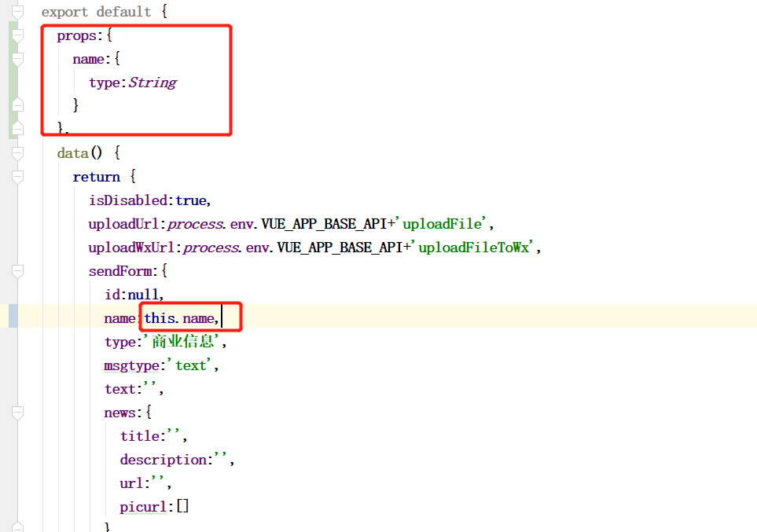Collapse the props block fold marker
Image resolution: width=757 pixels, height=532 pixels.
pos(17,35)
